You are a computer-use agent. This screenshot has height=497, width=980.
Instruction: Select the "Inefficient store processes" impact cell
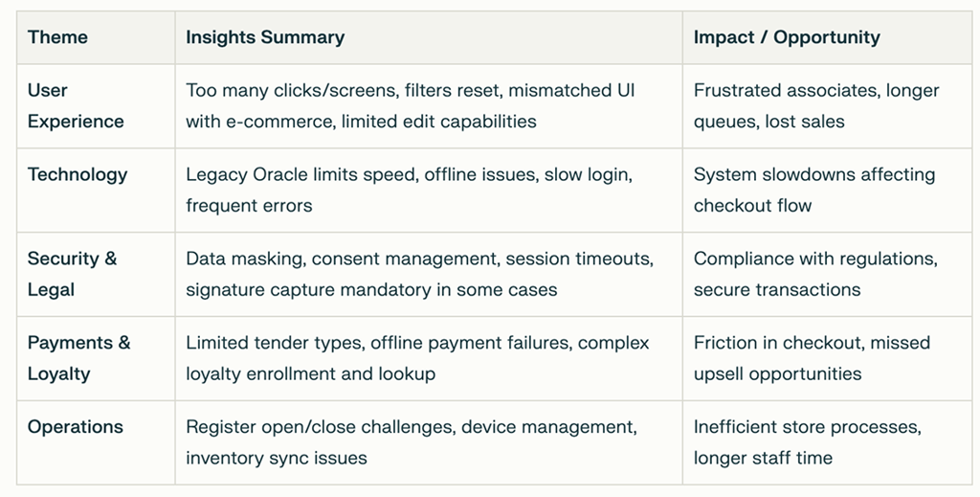(x=808, y=441)
